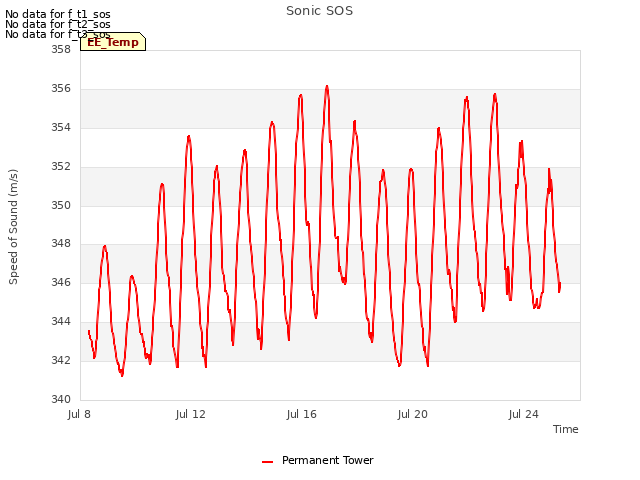
Task: Click the Jul 24 x-axis tick label
Action: click(523, 414)
